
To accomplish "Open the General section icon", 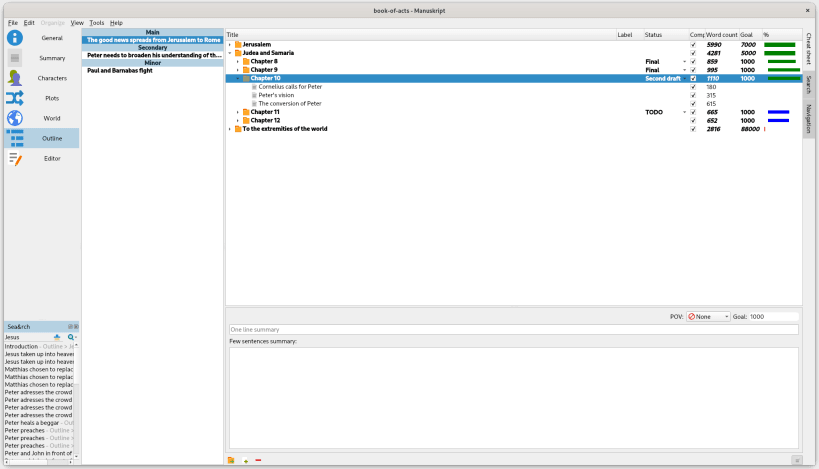I will (x=15, y=38).
